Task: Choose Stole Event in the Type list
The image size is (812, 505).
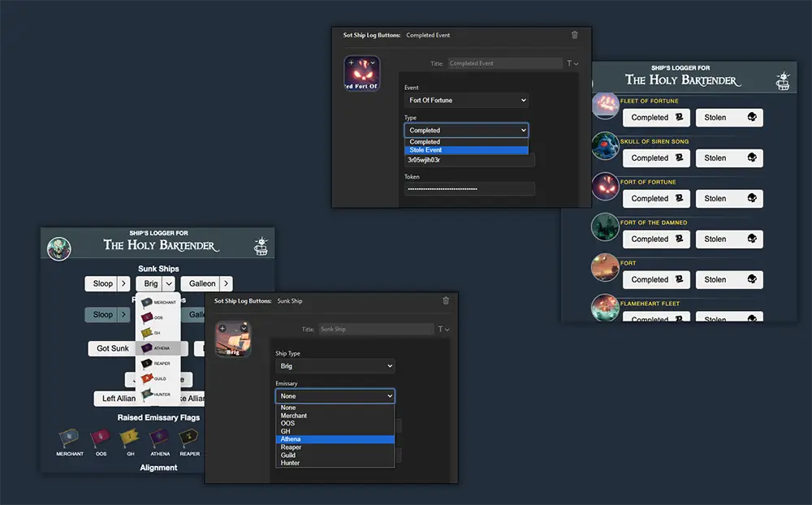Action: click(466, 150)
